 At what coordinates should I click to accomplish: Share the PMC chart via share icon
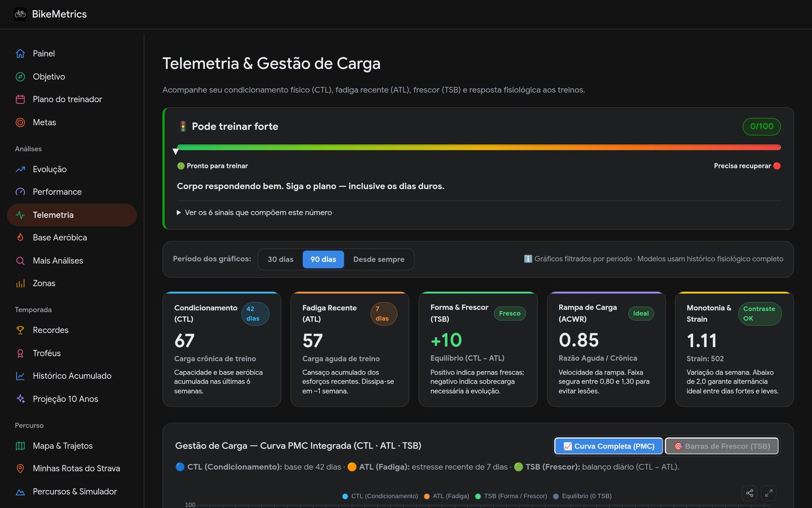coord(750,493)
